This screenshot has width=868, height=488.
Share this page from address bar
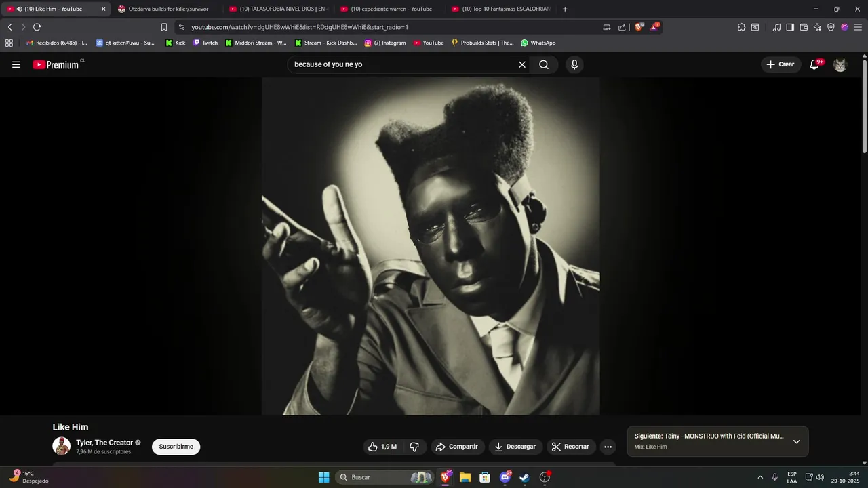point(622,27)
